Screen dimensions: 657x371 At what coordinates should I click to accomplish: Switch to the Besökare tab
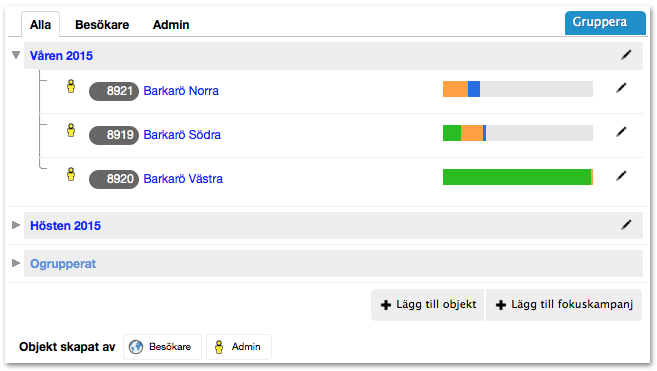coord(102,25)
